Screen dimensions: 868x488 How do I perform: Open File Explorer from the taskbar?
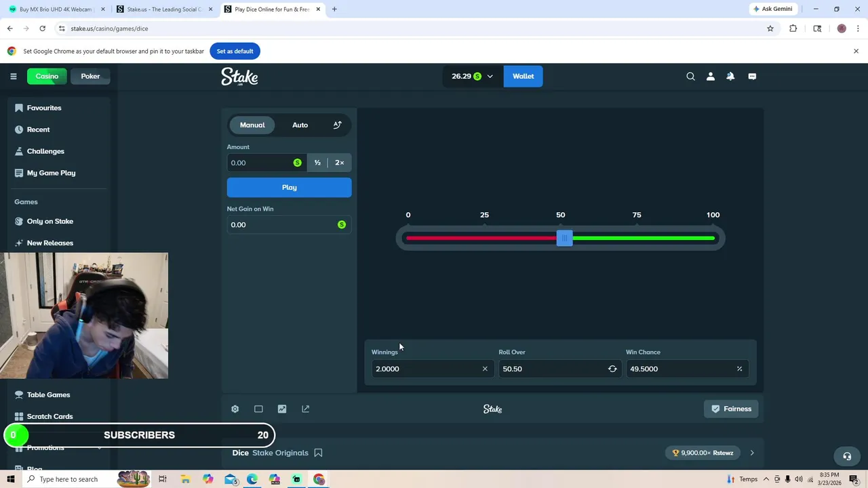[x=185, y=479]
